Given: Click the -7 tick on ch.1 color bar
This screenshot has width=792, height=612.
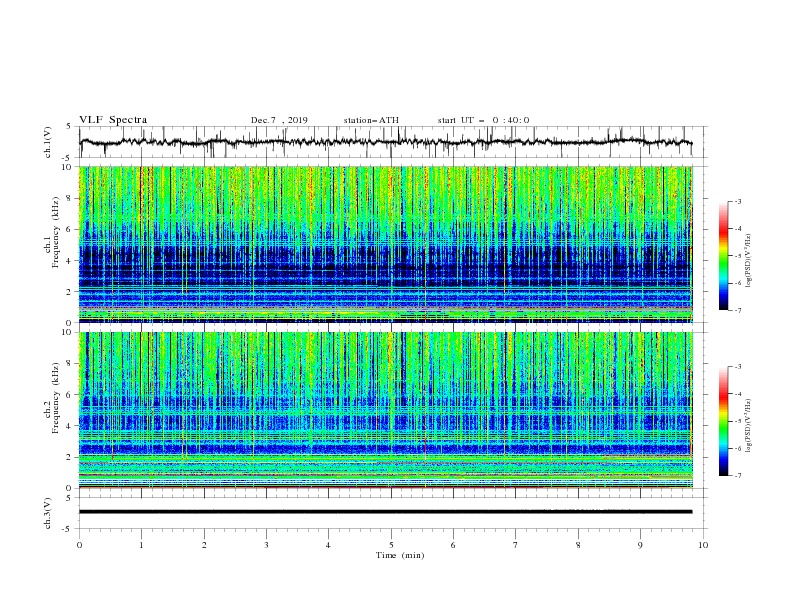Looking at the screenshot, I should coord(738,310).
